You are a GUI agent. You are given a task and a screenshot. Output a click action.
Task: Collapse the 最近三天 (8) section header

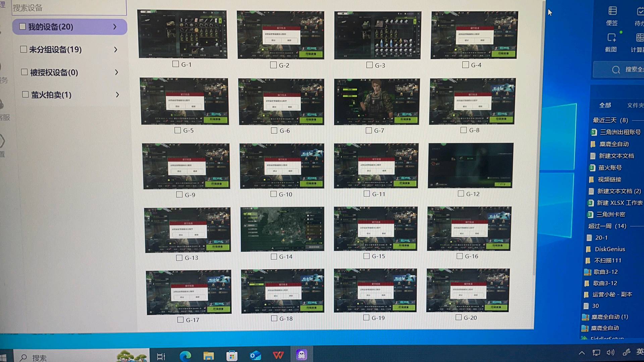(x=610, y=120)
